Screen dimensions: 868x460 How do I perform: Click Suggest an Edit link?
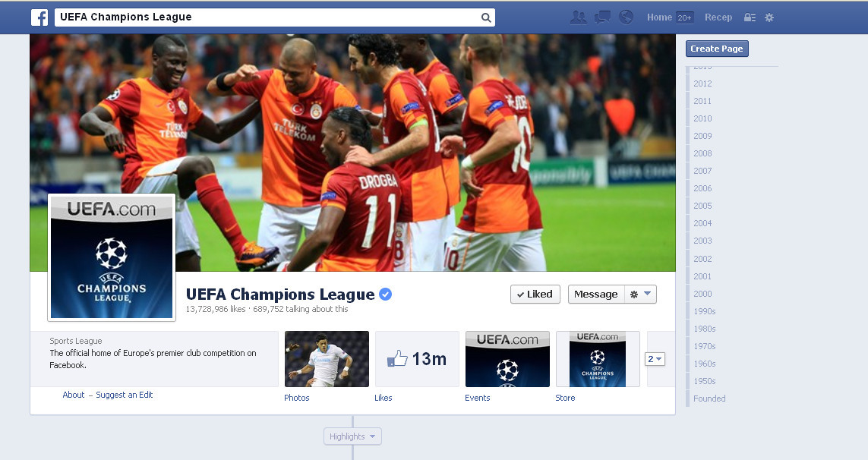click(124, 395)
